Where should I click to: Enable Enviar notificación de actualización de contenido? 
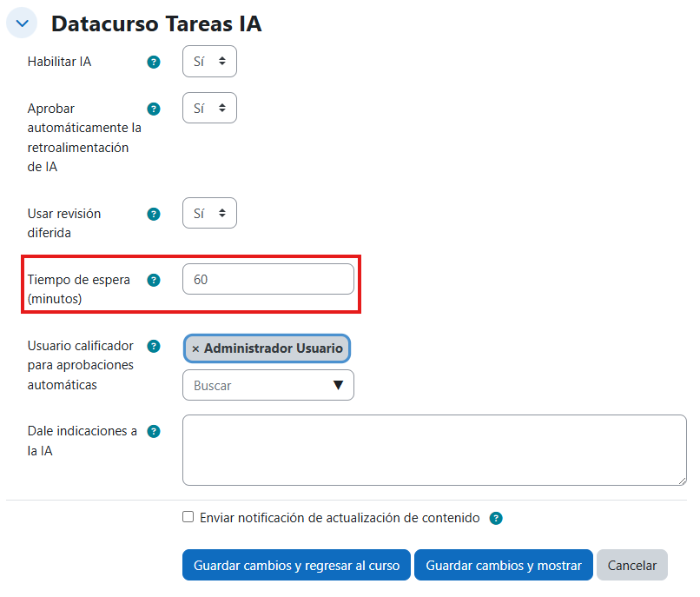(x=188, y=516)
